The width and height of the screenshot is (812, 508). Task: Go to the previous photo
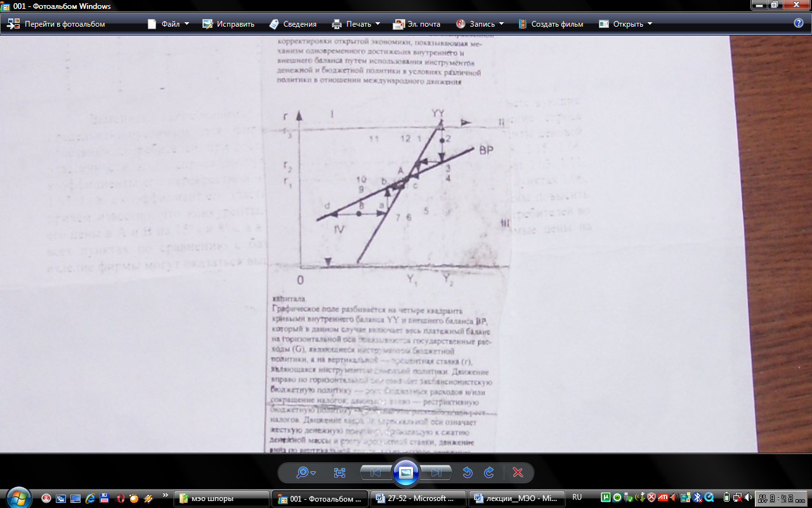click(375, 472)
